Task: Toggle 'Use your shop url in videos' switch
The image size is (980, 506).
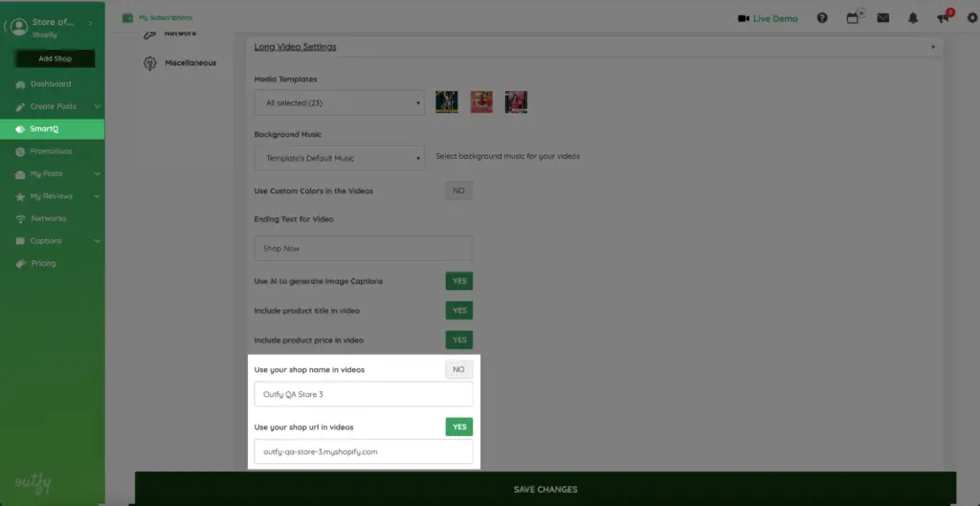Action: click(x=458, y=428)
